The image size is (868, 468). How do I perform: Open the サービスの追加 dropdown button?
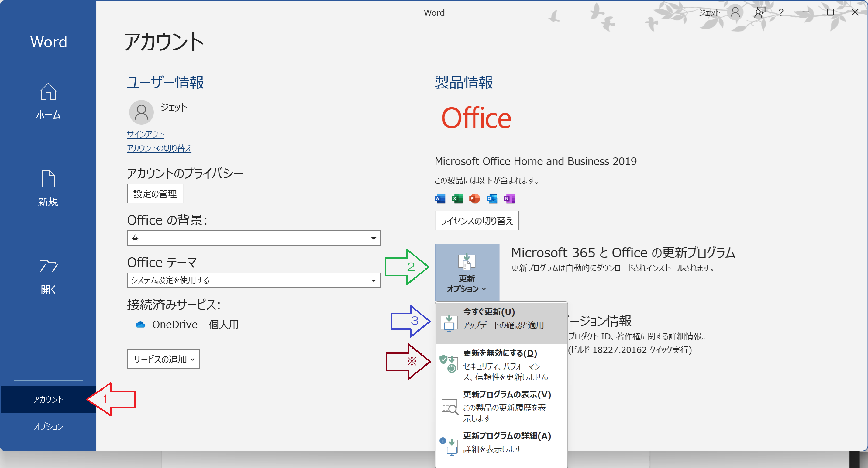click(x=163, y=359)
